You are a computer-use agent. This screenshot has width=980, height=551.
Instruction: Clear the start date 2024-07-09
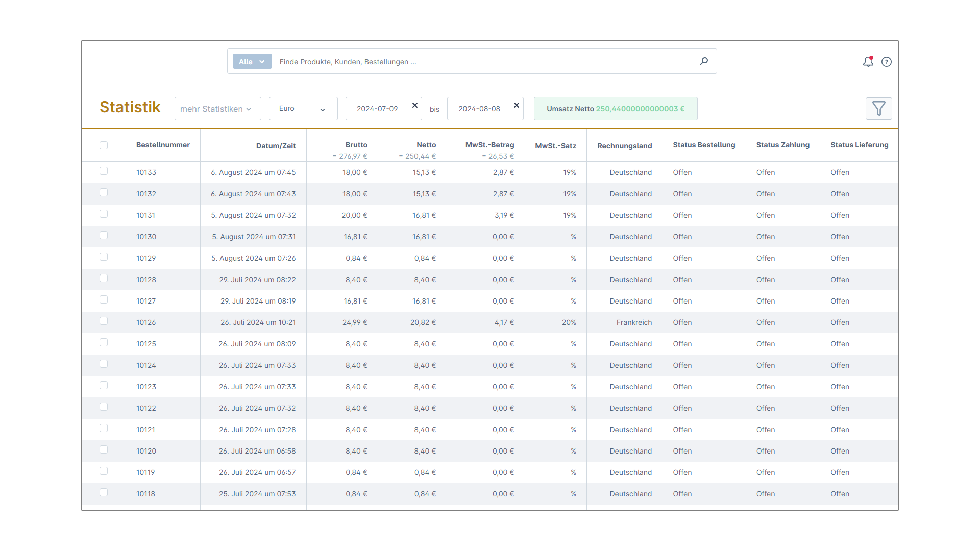coord(415,105)
